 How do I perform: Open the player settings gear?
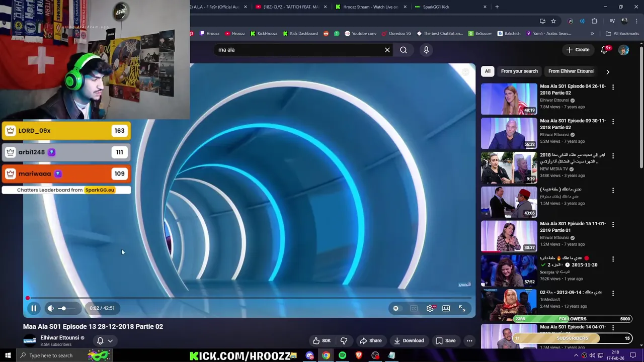tap(430, 308)
